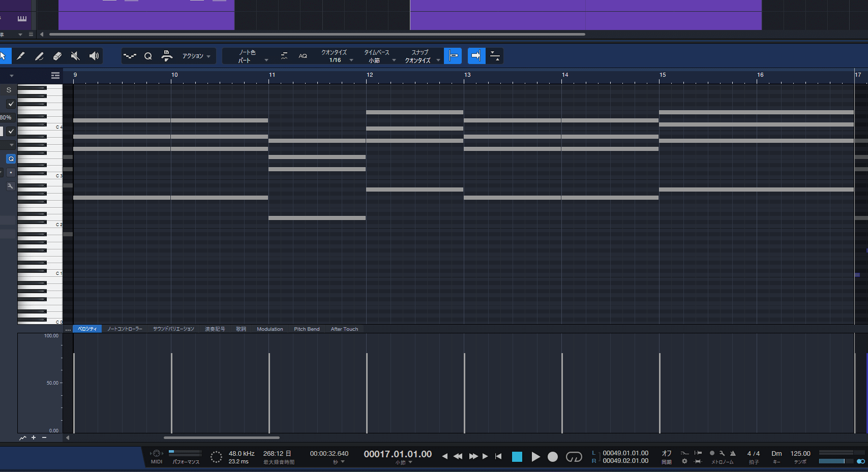Click the fast forward double-arrow button
The width and height of the screenshot is (868, 472).
473,456
